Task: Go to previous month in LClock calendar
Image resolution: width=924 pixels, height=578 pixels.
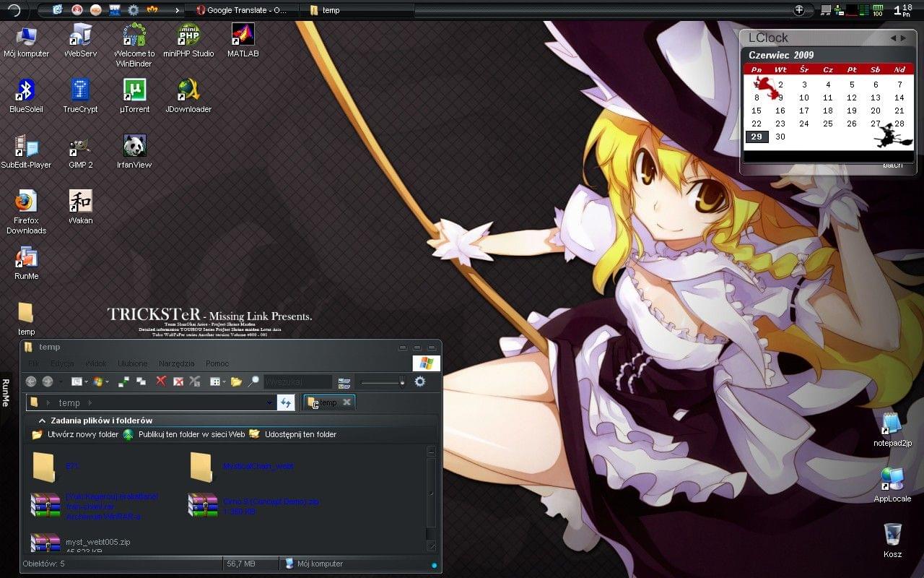Action: click(x=893, y=38)
